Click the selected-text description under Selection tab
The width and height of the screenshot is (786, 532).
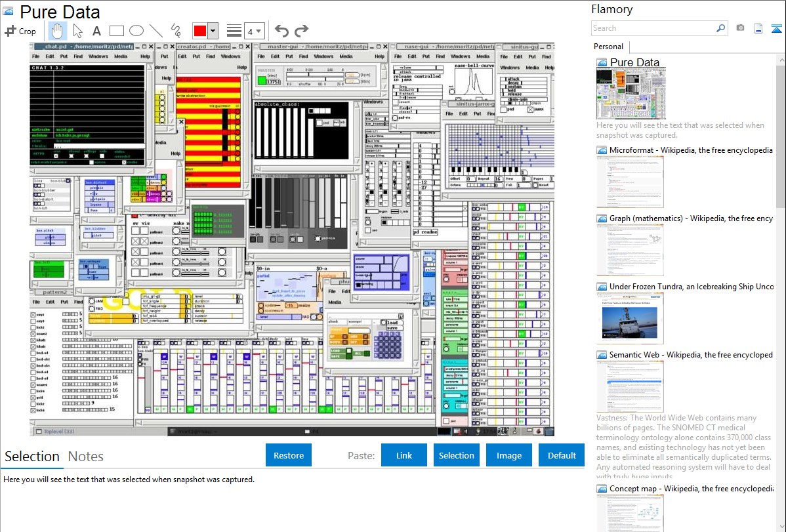pos(129,480)
